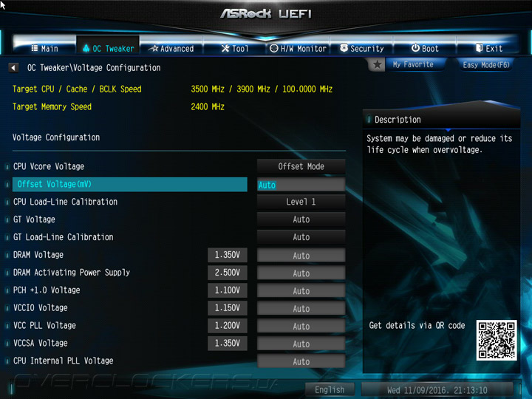The width and height of the screenshot is (532, 399).
Task: Select the Tool tab
Action: [x=235, y=49]
